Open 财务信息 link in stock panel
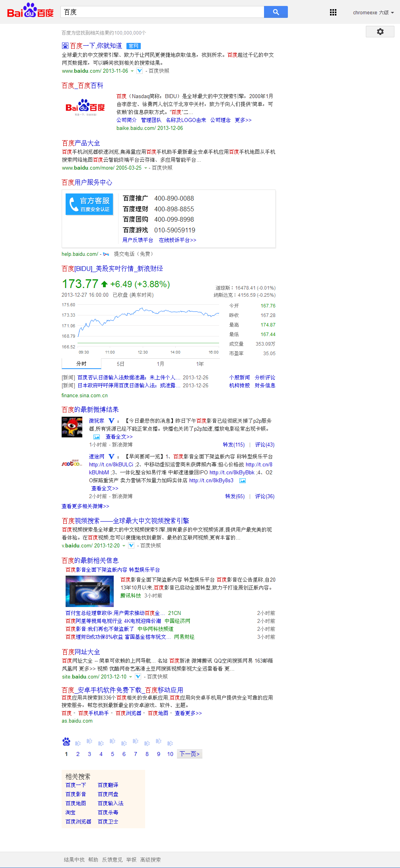The height and width of the screenshot is (868, 400). click(x=265, y=386)
